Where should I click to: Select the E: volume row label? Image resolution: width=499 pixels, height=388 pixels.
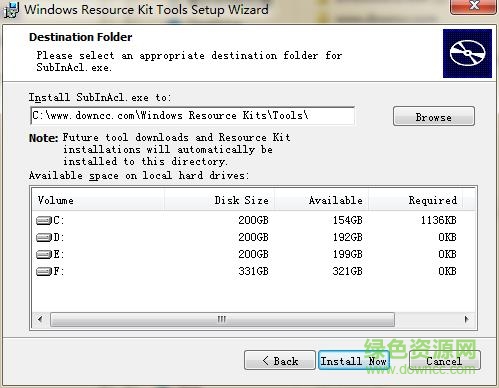pyautogui.click(x=59, y=254)
